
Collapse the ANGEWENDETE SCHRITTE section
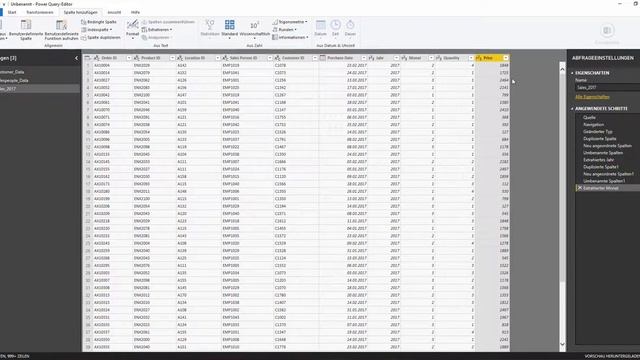point(572,109)
